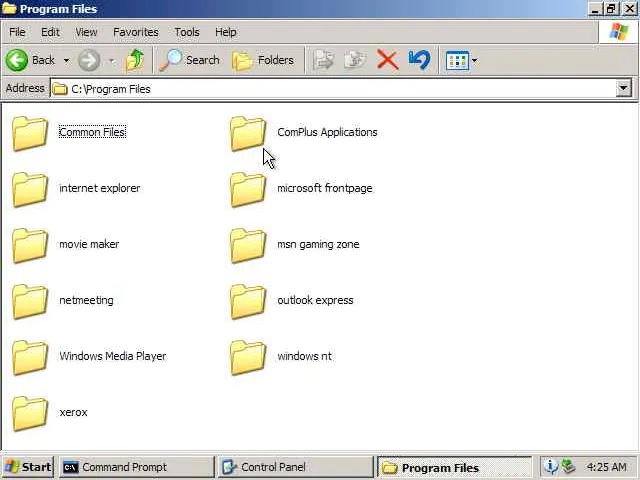Open the View menu
The width and height of the screenshot is (640, 480).
point(86,32)
